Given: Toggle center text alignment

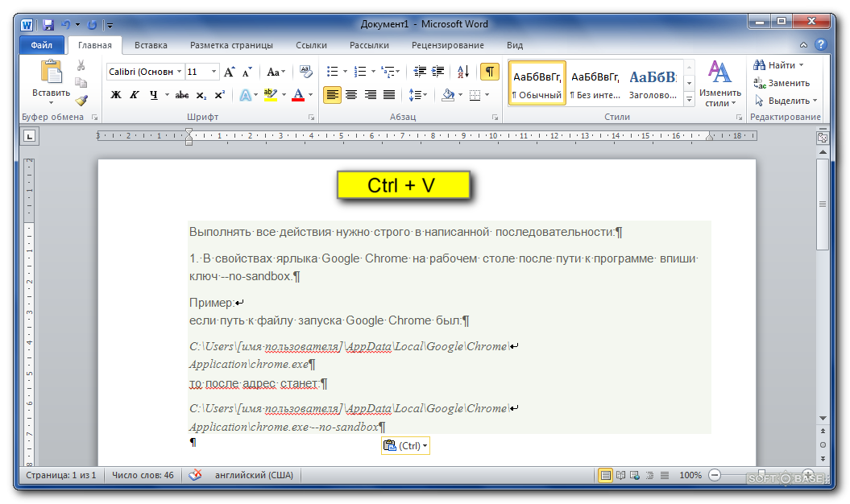Looking at the screenshot, I should tap(351, 95).
